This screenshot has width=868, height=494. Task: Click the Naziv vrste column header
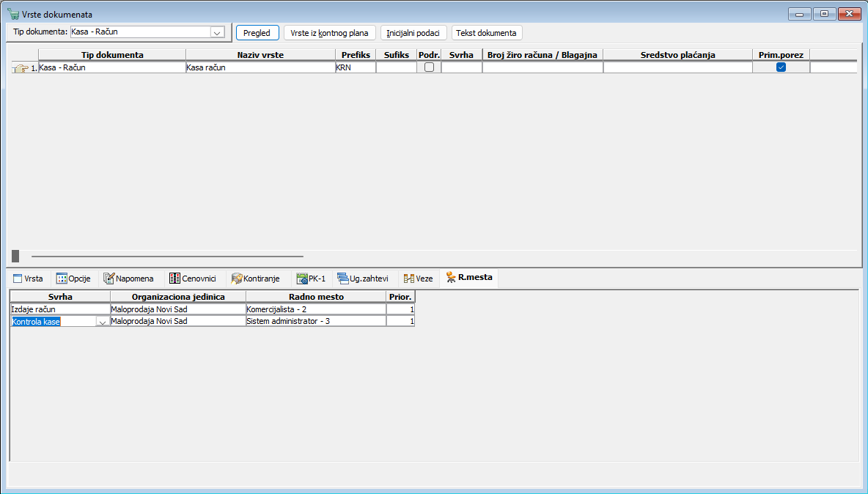coord(260,55)
